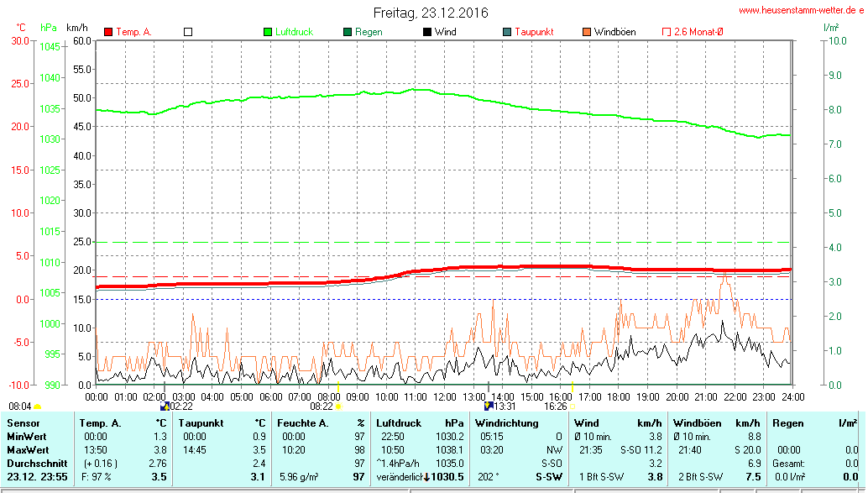Click the chart title Freitag, 23.12.2016
This screenshot has width=868, height=493.
[431, 13]
